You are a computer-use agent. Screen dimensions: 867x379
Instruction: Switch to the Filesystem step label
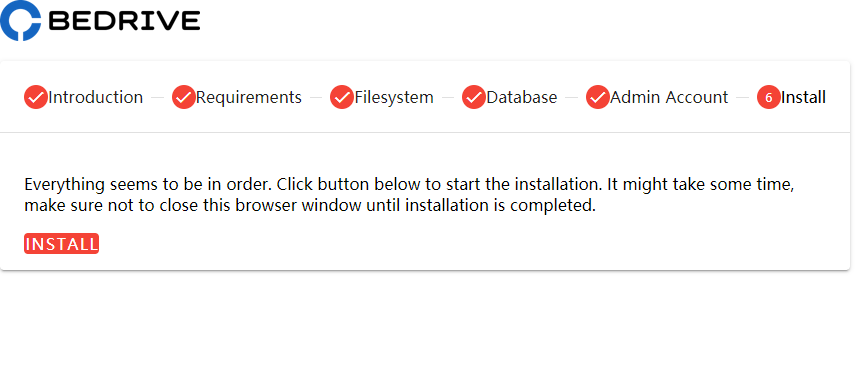pyautogui.click(x=394, y=97)
